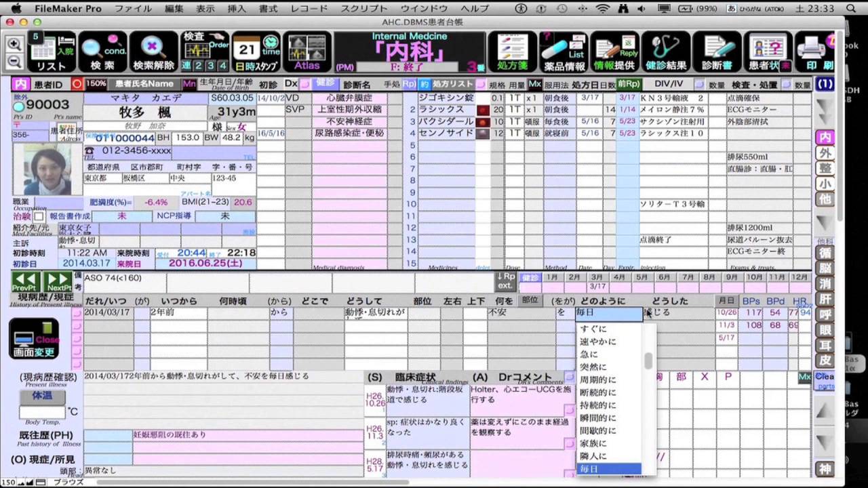868x488 pixels.
Task: Open the 処方箋 prescription icon
Action: 512,52
